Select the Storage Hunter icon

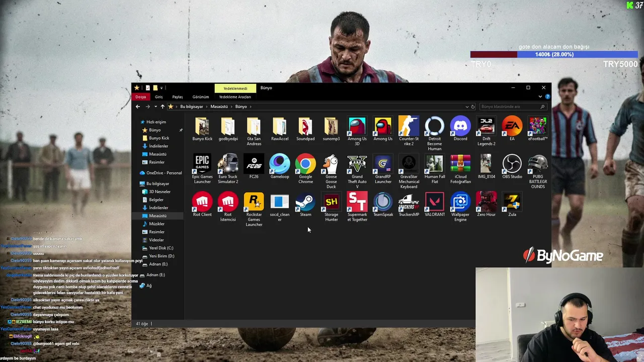331,207
